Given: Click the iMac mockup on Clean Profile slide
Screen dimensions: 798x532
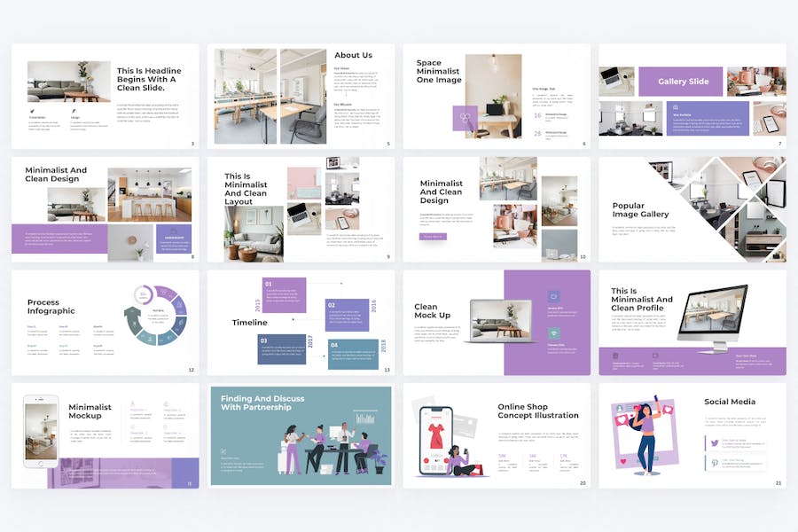Looking at the screenshot, I should (714, 318).
